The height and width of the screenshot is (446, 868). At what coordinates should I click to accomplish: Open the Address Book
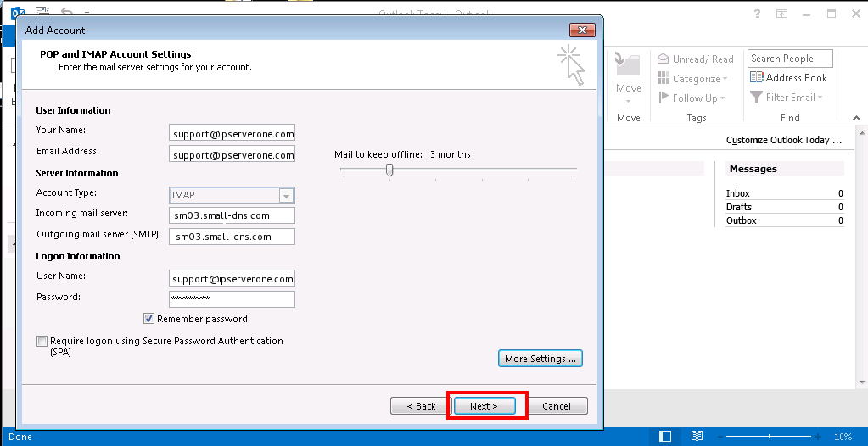(x=788, y=78)
